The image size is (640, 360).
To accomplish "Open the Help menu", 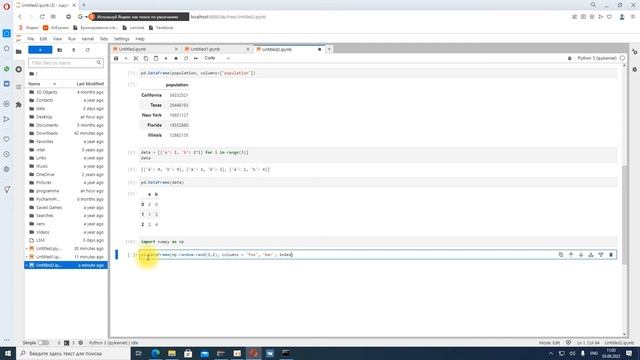I will 140,39.
